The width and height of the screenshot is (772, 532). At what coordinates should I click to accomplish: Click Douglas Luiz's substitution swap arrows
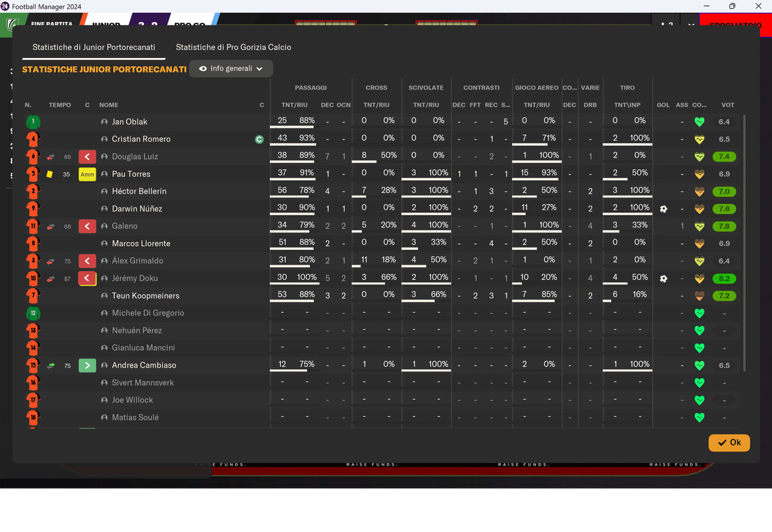point(51,157)
